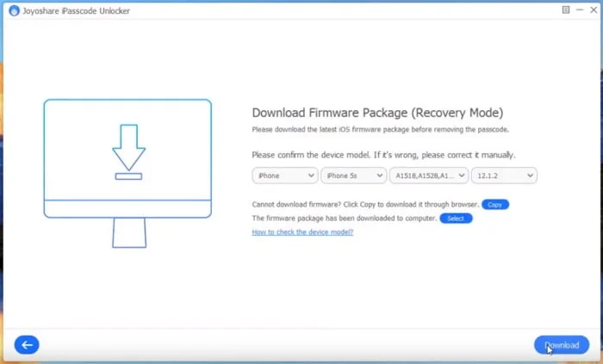The width and height of the screenshot is (603, 364).
Task: Open the 12.1.2 firmware version dropdown
Action: pyautogui.click(x=504, y=176)
